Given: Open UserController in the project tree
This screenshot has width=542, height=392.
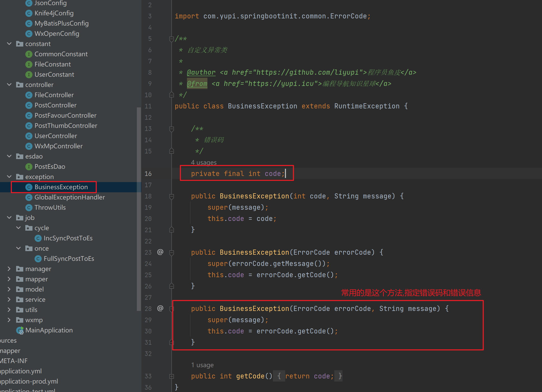Looking at the screenshot, I should click(x=56, y=136).
